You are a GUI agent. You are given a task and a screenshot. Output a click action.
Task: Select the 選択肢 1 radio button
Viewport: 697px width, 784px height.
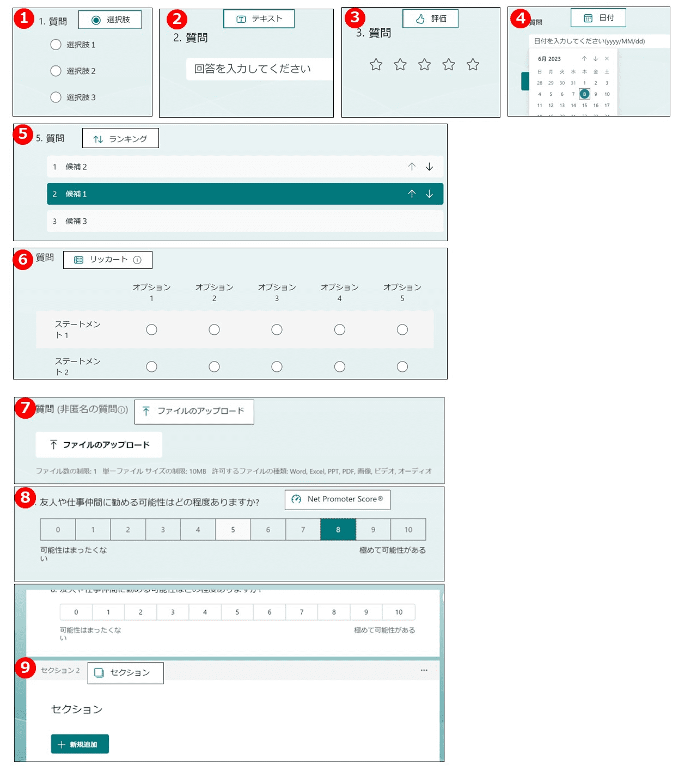tap(56, 45)
